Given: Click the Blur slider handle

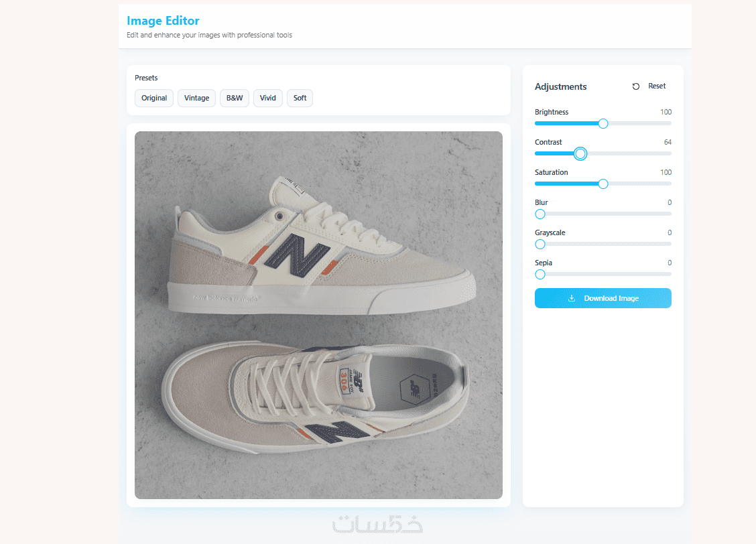Looking at the screenshot, I should tap(540, 214).
